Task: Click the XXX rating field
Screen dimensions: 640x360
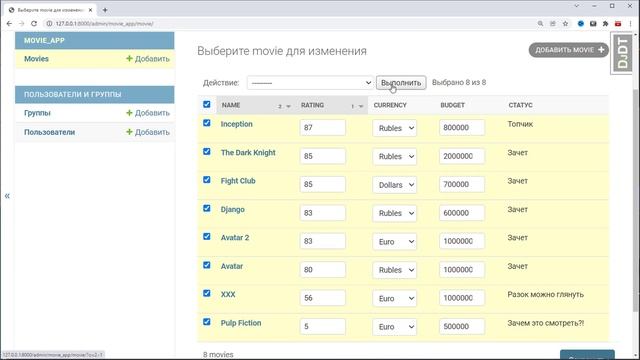Action: [x=322, y=298]
